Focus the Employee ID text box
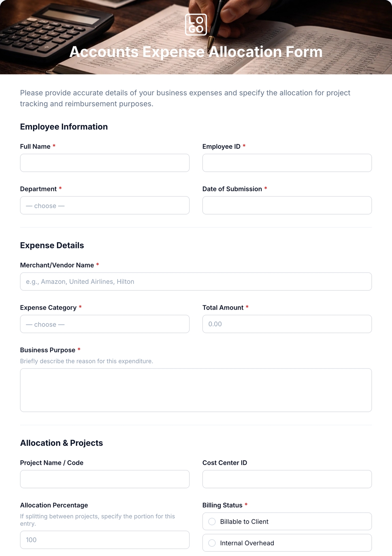The height and width of the screenshot is (556, 392). pos(287,163)
